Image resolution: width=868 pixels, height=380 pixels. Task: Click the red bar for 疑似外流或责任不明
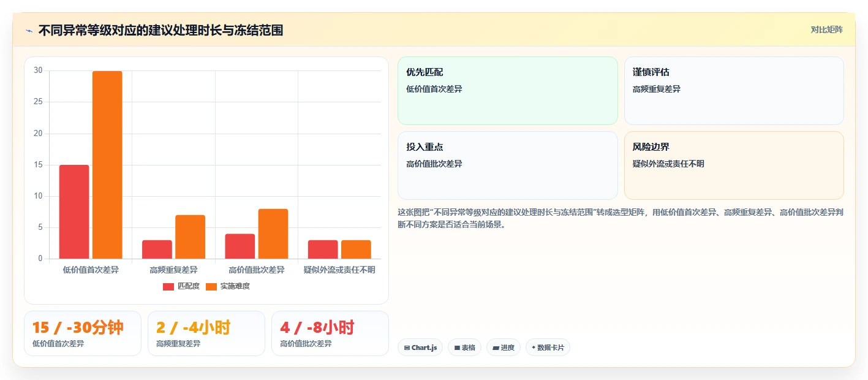[323, 249]
